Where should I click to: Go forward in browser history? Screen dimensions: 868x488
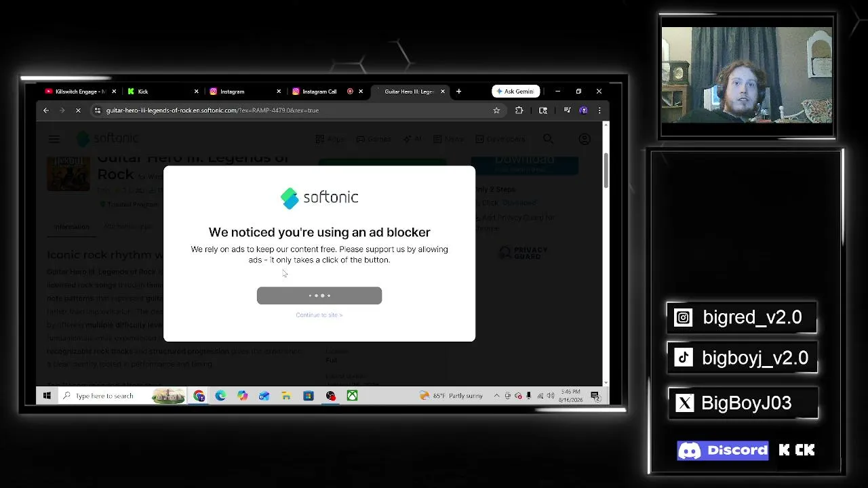[x=62, y=110]
